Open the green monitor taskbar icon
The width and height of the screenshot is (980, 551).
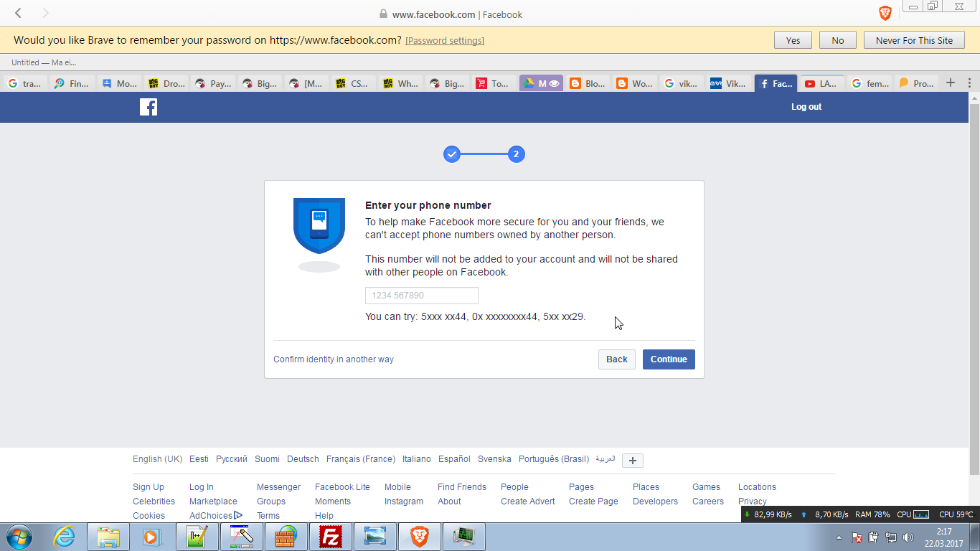[464, 537]
